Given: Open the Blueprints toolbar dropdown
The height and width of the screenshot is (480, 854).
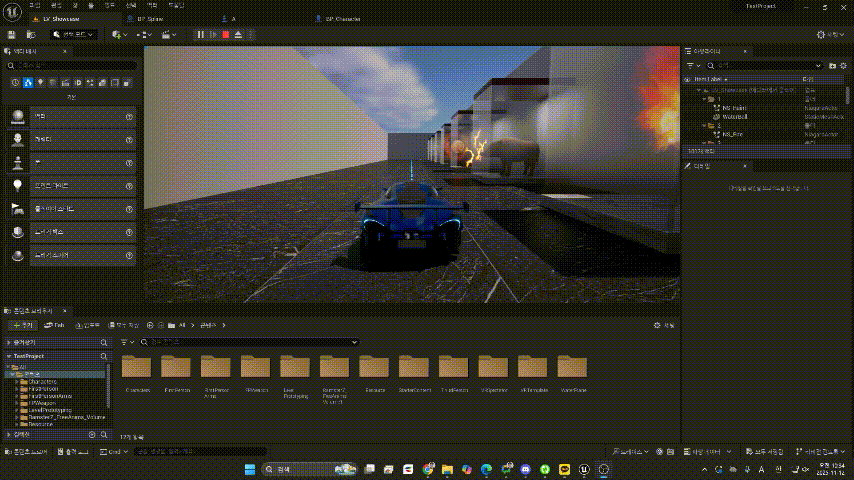Looking at the screenshot, I should click(144, 34).
